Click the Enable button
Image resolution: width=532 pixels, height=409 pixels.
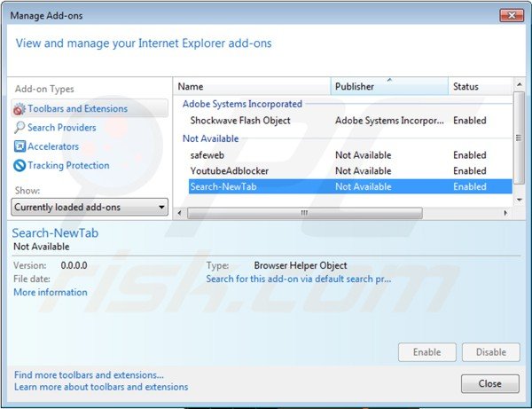tap(426, 352)
